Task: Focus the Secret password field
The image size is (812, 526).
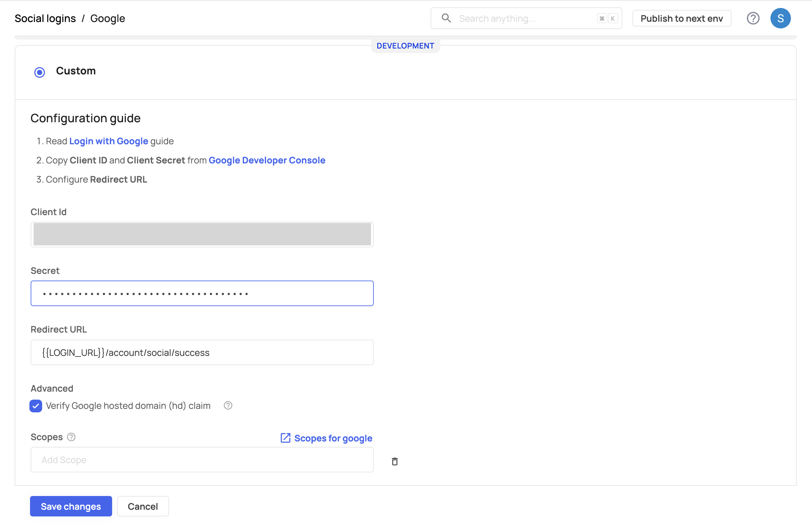Action: 202,293
